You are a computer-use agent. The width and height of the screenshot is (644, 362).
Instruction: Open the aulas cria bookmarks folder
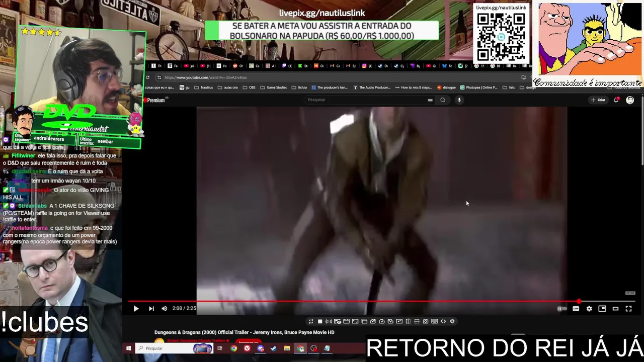tap(228, 87)
